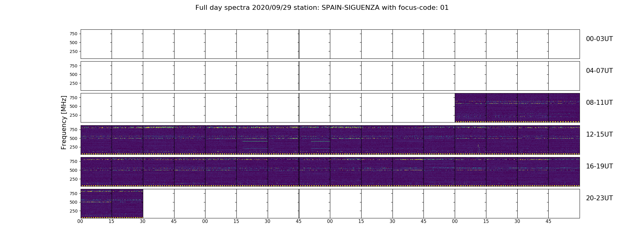Select the 12-15UT spectrogram strip
Viewport: 644px width, 245px height.
pos(330,140)
